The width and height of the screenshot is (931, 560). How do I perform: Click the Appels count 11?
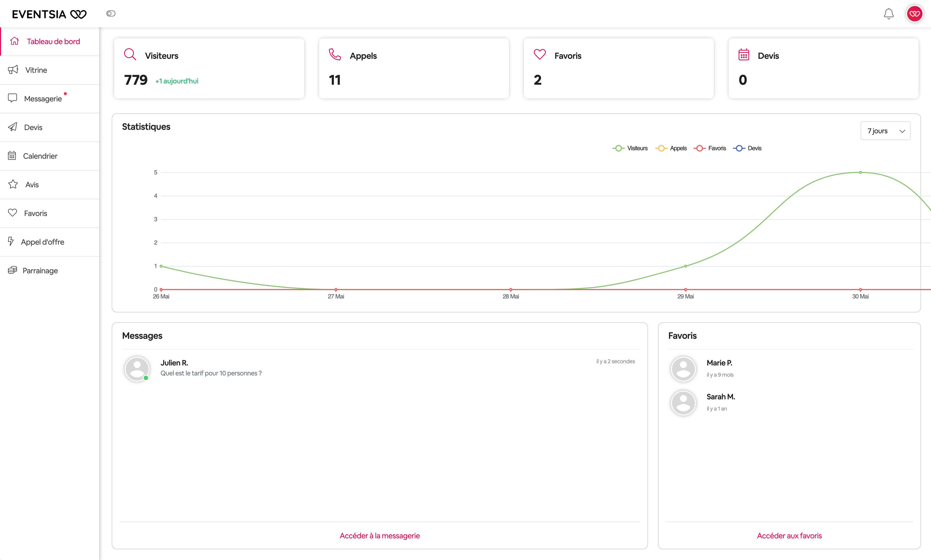point(335,80)
